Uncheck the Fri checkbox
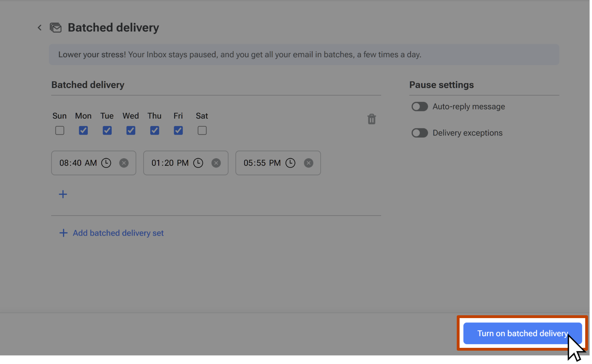The image size is (592, 364). [x=178, y=131]
